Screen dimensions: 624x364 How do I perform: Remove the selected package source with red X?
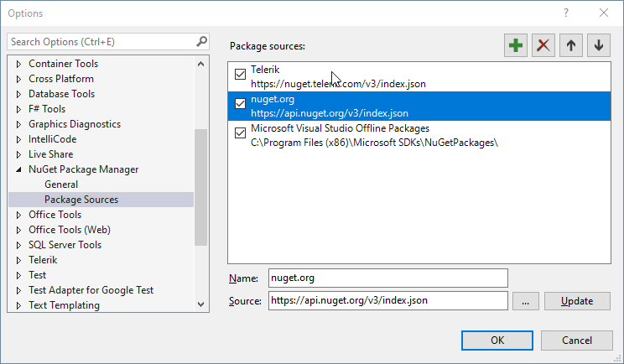[x=543, y=45]
